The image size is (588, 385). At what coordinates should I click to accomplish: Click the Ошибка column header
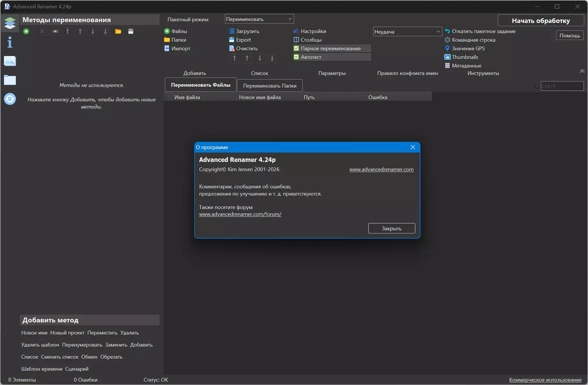pos(399,97)
